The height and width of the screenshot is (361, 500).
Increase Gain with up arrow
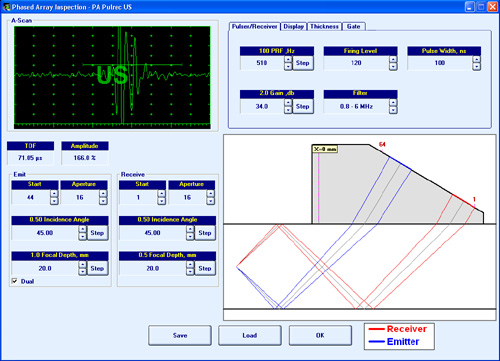(x=288, y=103)
